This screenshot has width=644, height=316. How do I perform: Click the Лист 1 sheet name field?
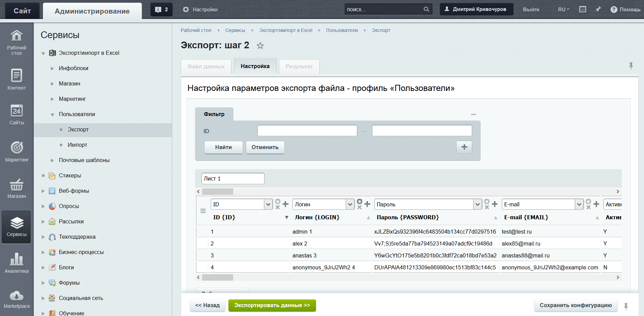pyautogui.click(x=233, y=178)
